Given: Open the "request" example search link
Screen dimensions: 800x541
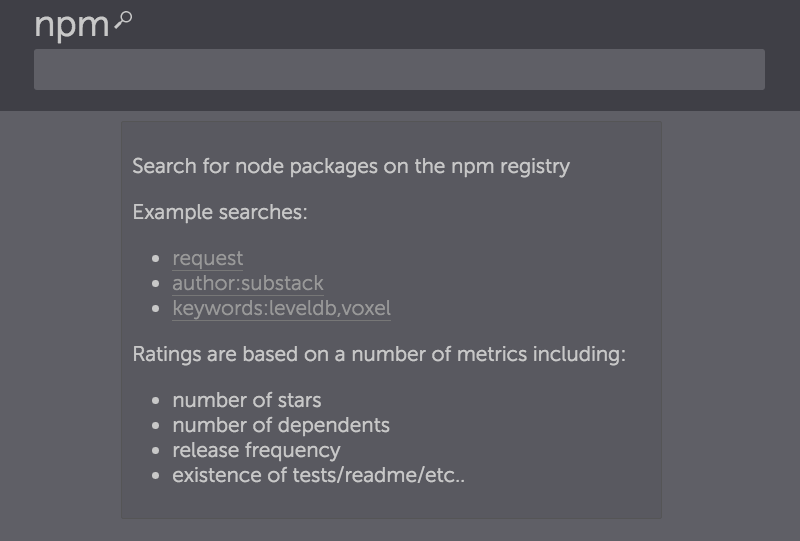Looking at the screenshot, I should [207, 259].
